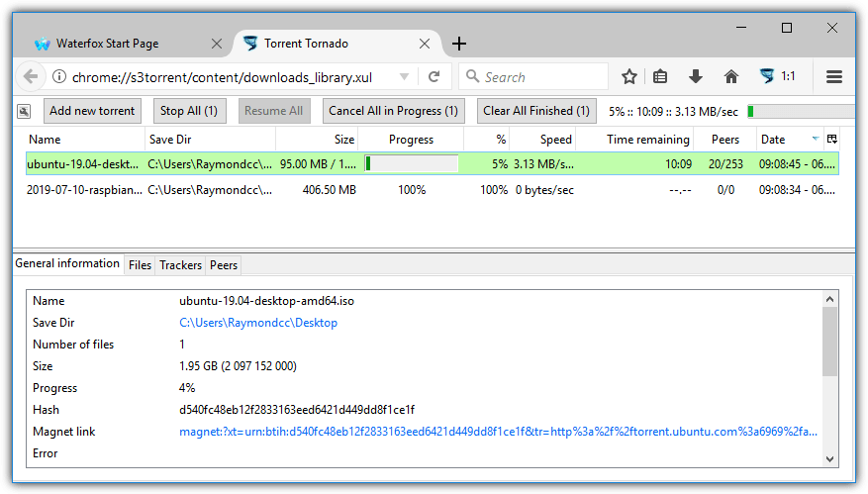The height and width of the screenshot is (494, 868).
Task: Click the Add new torrent button
Action: (x=92, y=111)
